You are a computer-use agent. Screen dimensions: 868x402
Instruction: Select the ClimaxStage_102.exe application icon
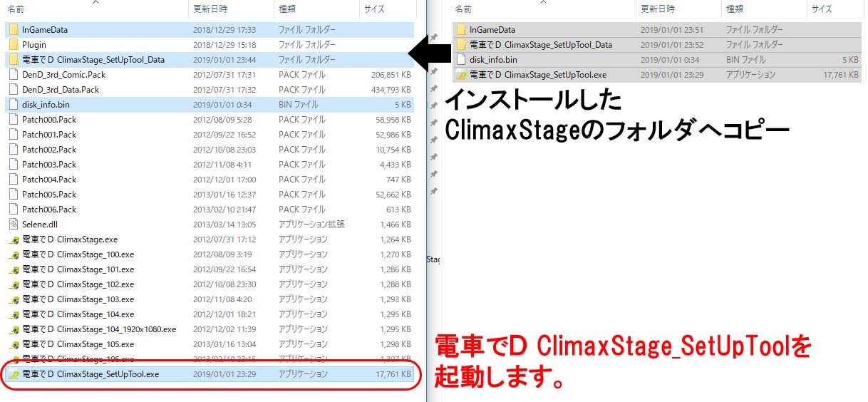[14, 285]
